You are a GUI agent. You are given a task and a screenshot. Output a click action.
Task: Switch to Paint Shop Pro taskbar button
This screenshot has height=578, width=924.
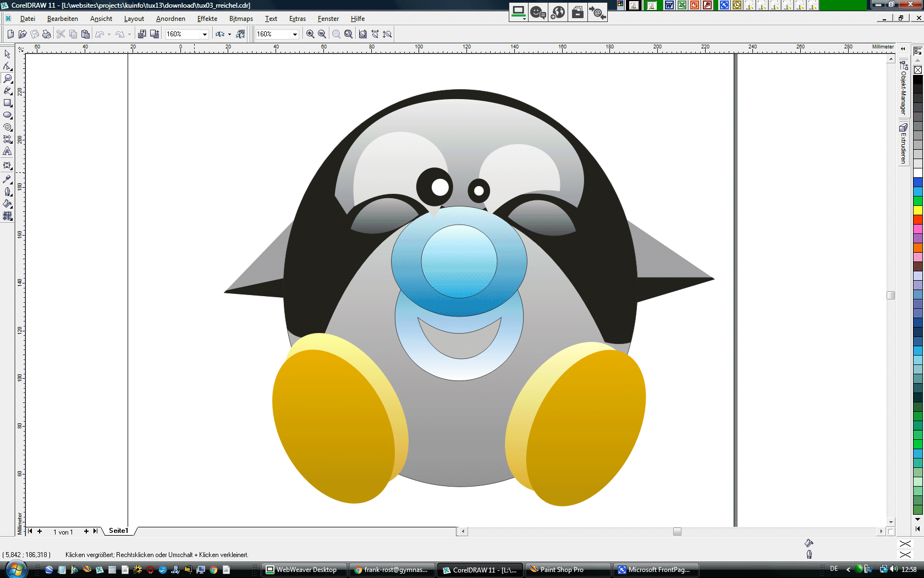tap(568, 570)
